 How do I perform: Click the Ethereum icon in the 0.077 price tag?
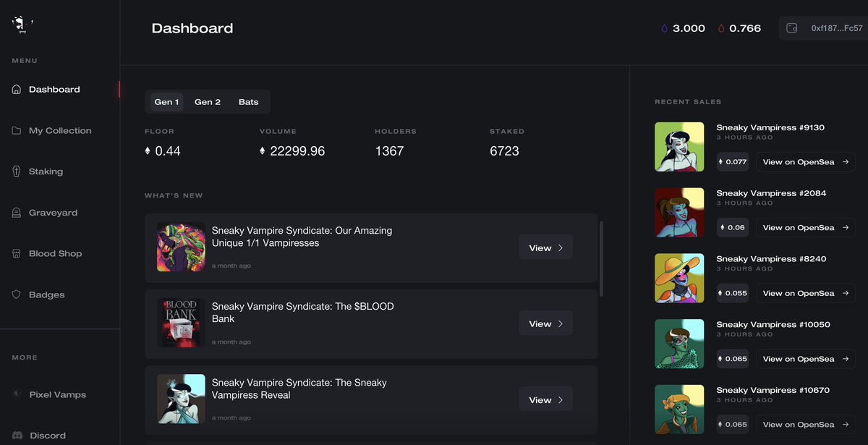click(x=722, y=162)
